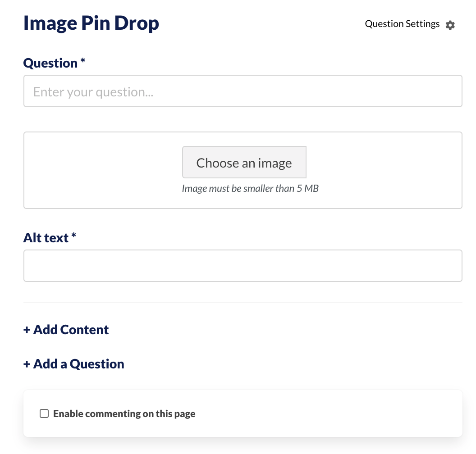The width and height of the screenshot is (476, 454).
Task: Click the Question Settings text link
Action: tap(402, 24)
